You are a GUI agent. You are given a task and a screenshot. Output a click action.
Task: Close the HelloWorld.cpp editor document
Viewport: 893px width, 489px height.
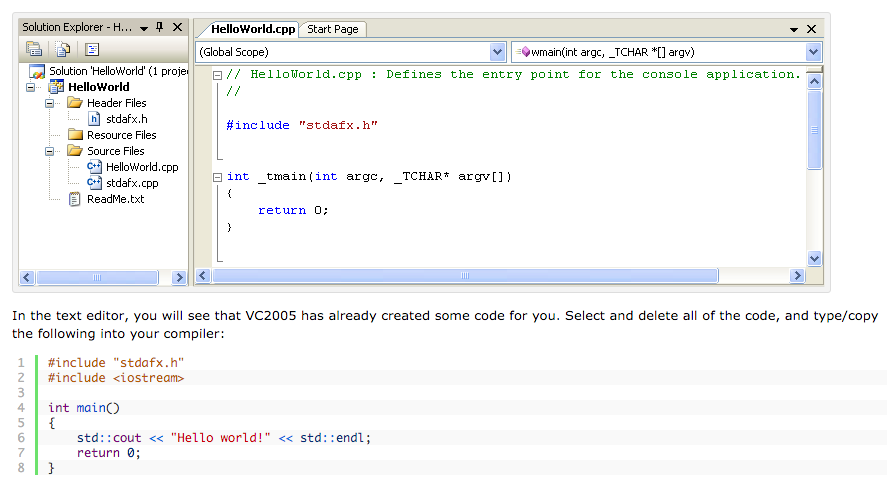(812, 29)
